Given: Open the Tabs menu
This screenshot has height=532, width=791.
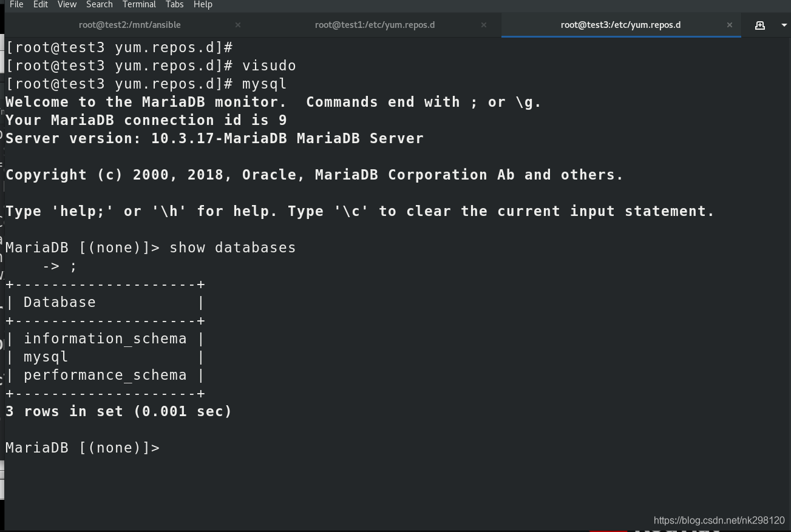Looking at the screenshot, I should pos(174,4).
